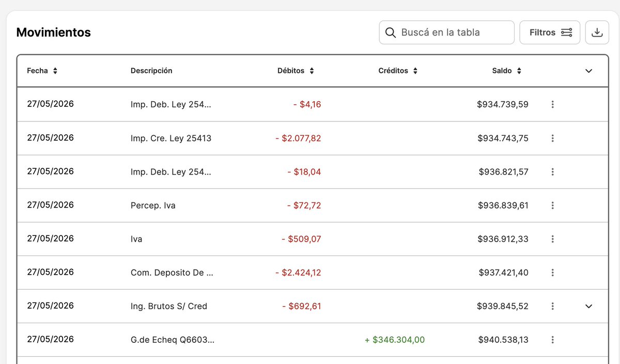
Task: Open options menu for Imp. Cre. Ley 25413
Action: click(552, 138)
